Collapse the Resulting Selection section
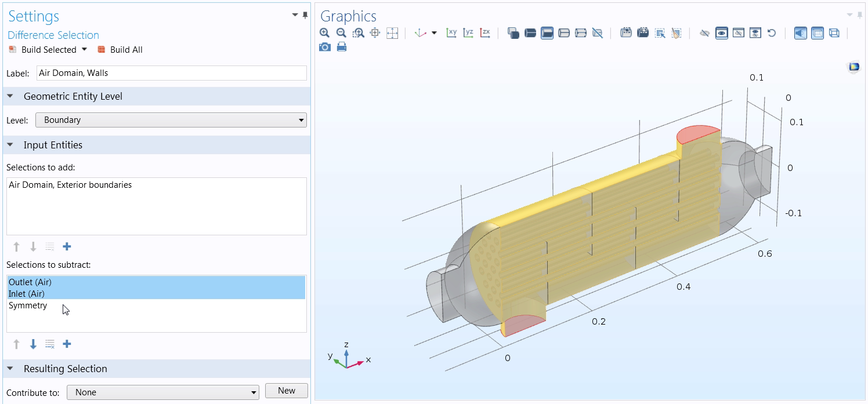The image size is (868, 404). (x=10, y=369)
